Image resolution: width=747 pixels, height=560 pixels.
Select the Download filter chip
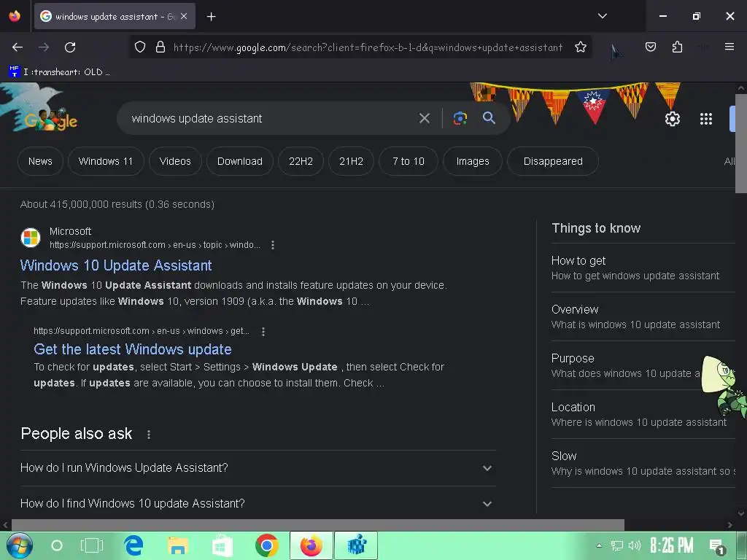[x=239, y=161]
